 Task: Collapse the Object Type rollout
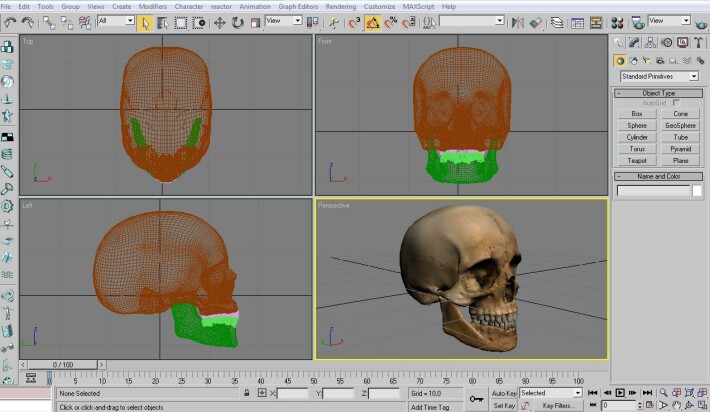pyautogui.click(x=658, y=93)
